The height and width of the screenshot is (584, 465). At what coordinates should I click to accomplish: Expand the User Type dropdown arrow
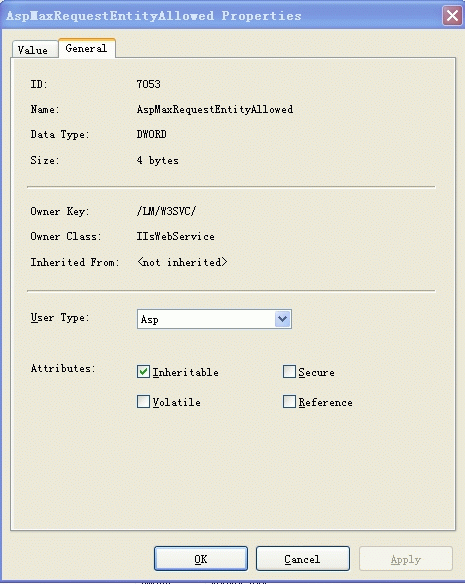282,319
